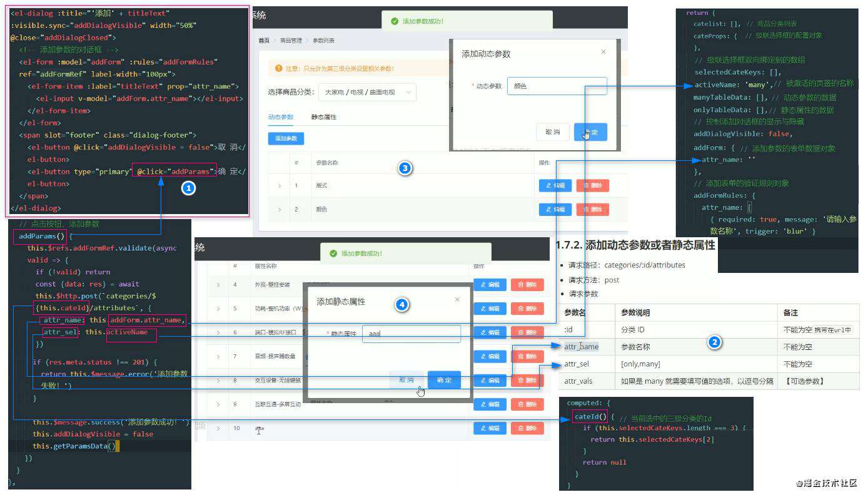The height and width of the screenshot is (497, 868).
Task: Expand row 9 互联互通-多屏互动
Action: (x=218, y=404)
